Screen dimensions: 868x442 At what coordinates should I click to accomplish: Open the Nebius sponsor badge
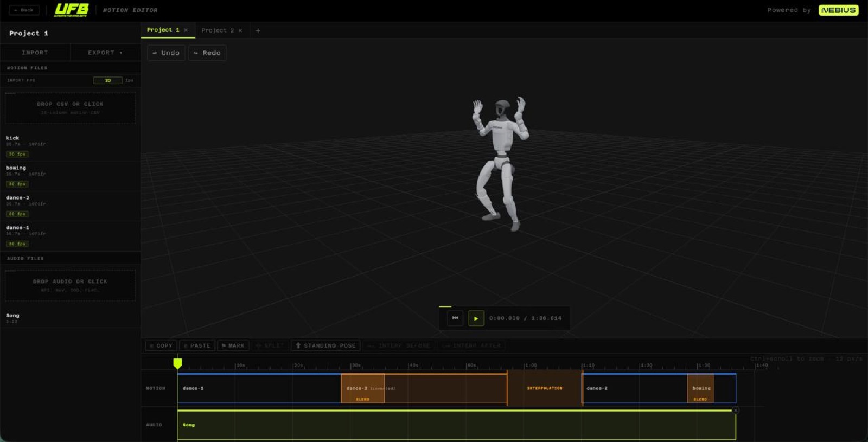[x=838, y=10]
